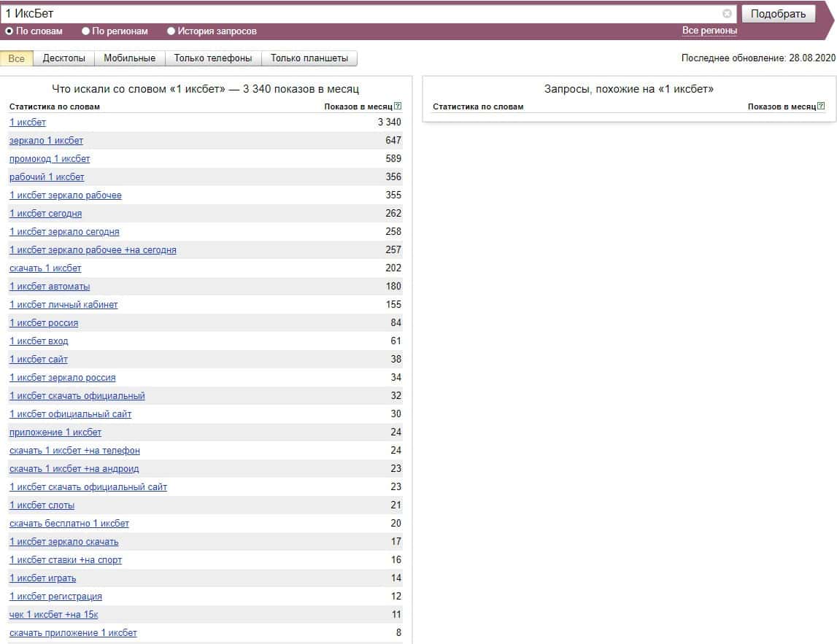Select the 'По регионам' radio option
Screen dimensions: 837x644
click(86, 31)
